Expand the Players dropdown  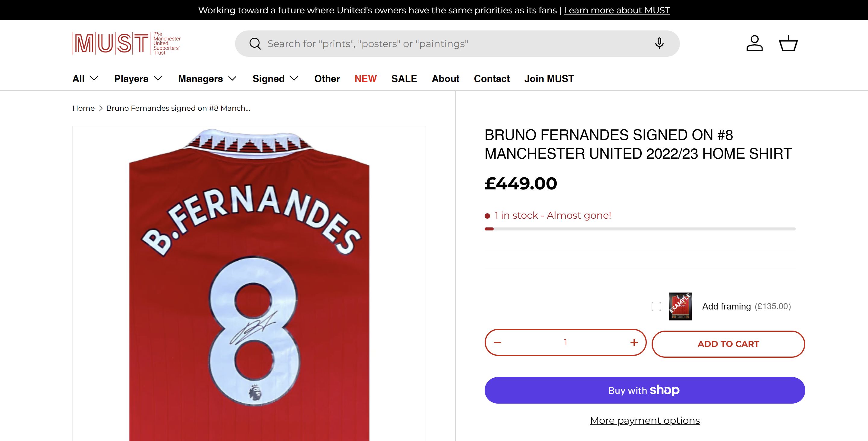(x=138, y=78)
